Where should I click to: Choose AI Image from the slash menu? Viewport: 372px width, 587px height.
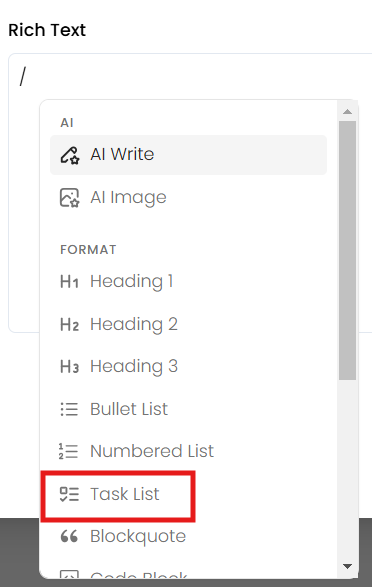188,198
